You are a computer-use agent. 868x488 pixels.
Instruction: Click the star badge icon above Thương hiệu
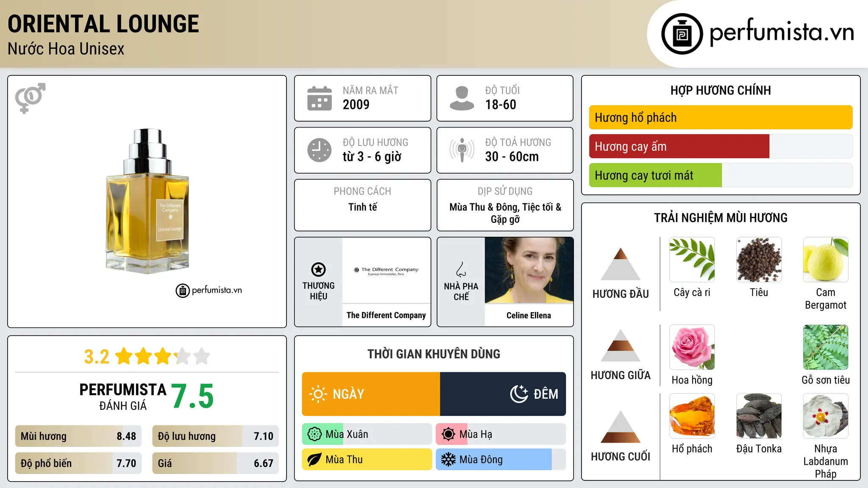(318, 269)
